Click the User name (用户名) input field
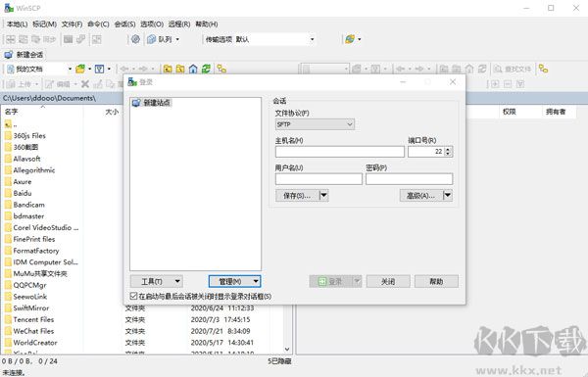This screenshot has width=588, height=377. pyautogui.click(x=318, y=179)
